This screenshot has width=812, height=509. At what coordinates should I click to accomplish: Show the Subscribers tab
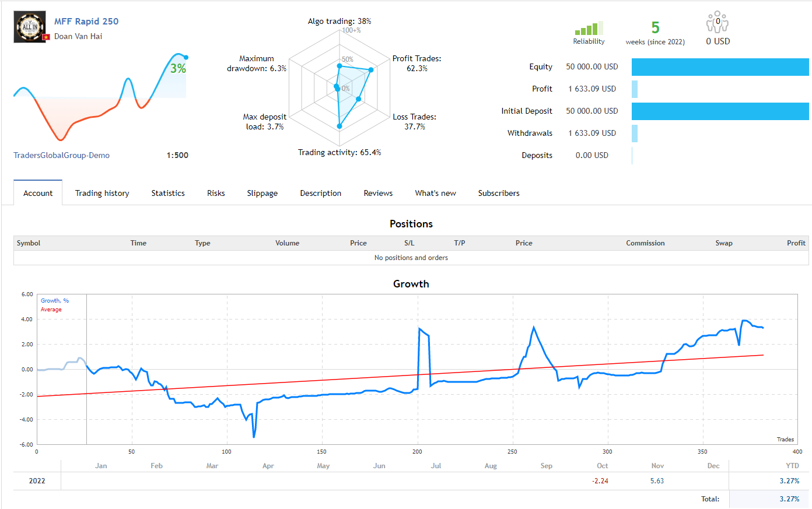(498, 193)
